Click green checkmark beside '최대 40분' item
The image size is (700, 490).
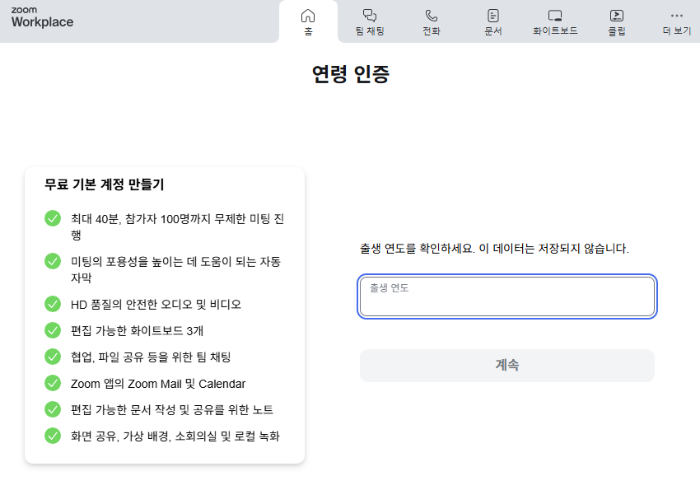pos(53,218)
